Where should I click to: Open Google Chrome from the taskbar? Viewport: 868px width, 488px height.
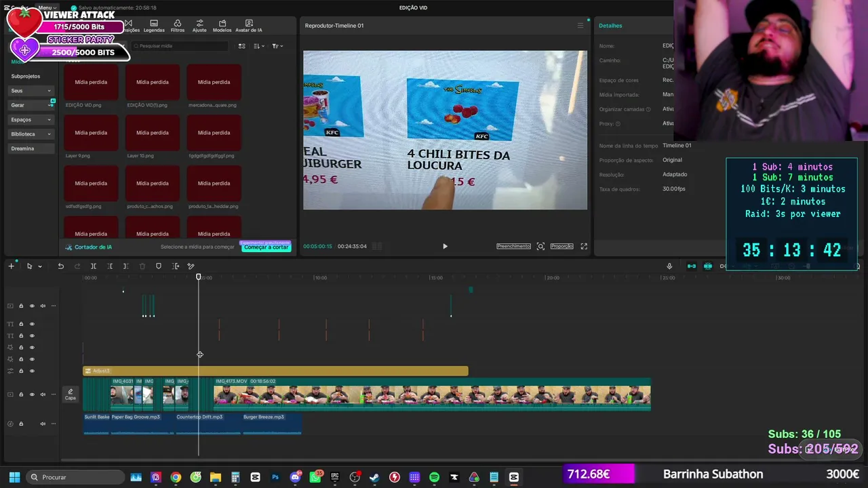176,477
